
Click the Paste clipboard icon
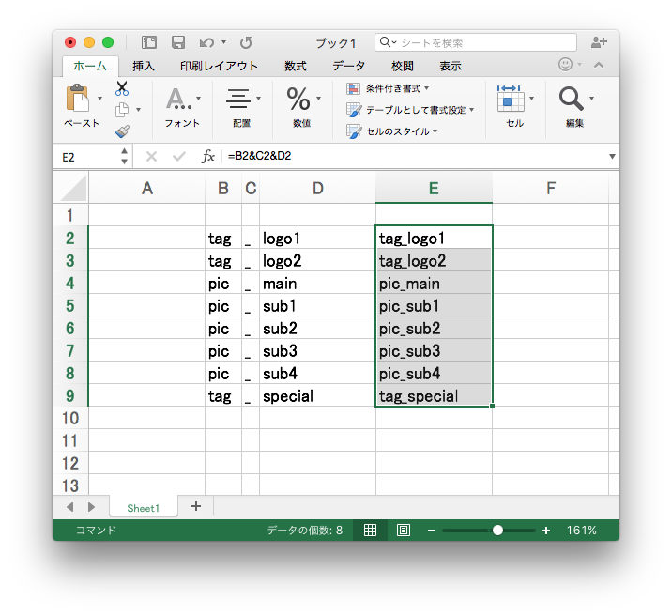click(x=77, y=99)
